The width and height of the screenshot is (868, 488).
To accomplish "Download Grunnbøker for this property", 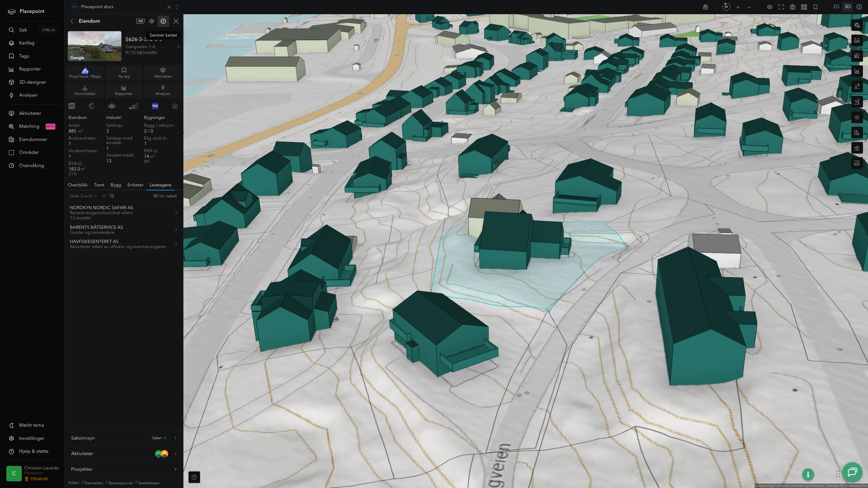I will pyautogui.click(x=85, y=90).
